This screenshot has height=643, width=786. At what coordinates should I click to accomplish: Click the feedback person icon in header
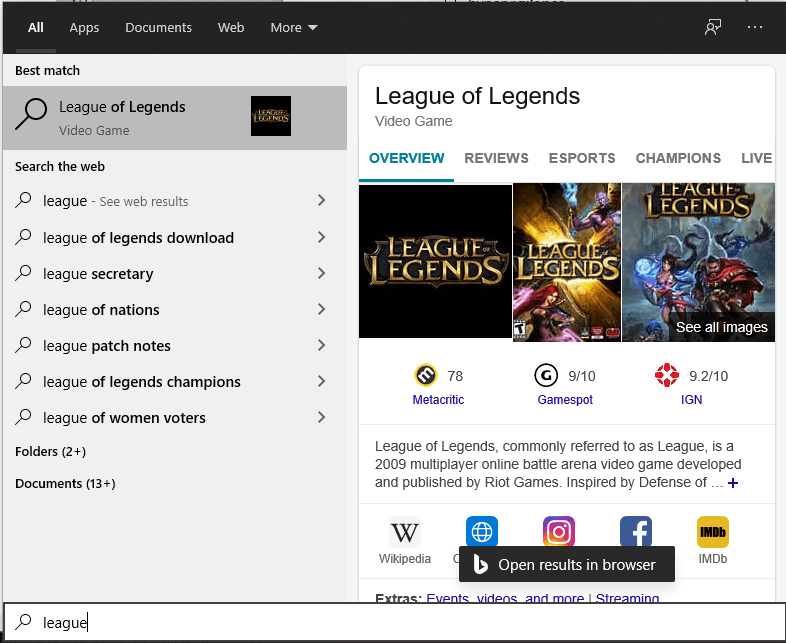[713, 27]
